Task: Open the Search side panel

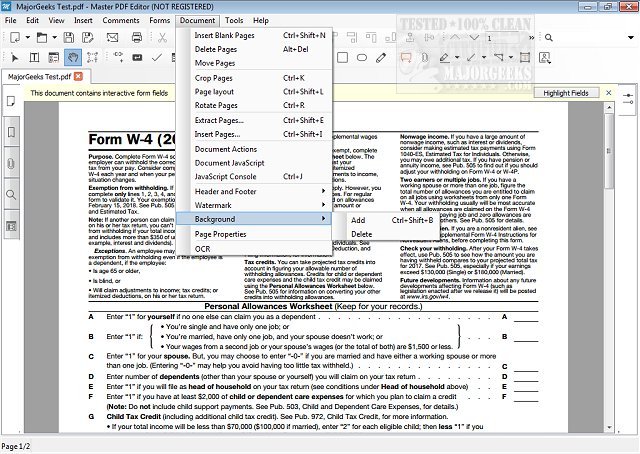Action: [x=11, y=194]
